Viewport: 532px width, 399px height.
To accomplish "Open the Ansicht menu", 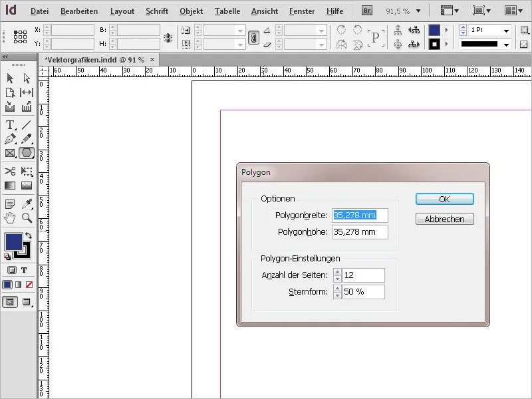I will click(x=265, y=11).
